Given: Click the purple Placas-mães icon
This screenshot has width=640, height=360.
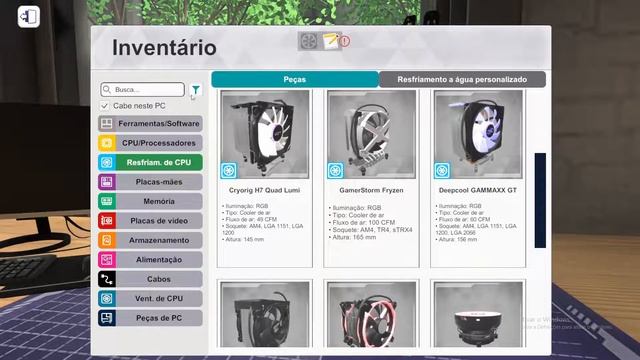Looking at the screenshot, I should 107,182.
